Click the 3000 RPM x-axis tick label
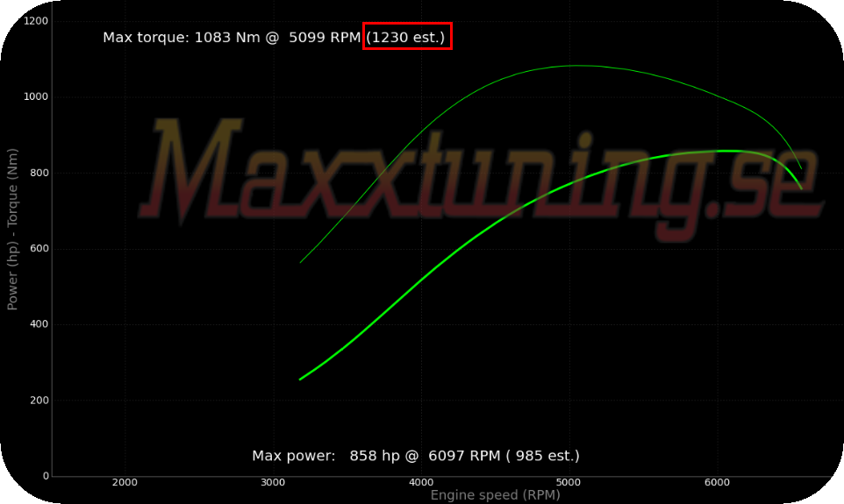 tap(273, 482)
